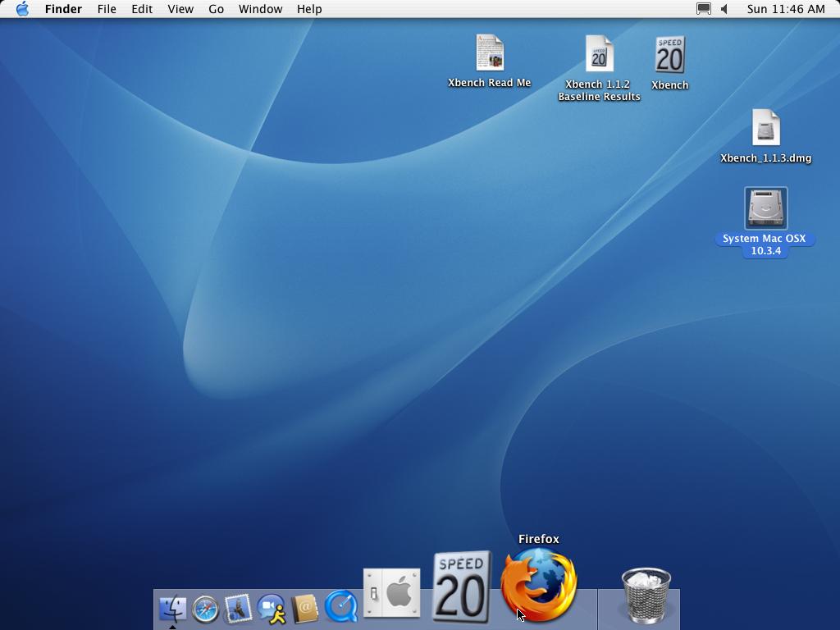The image size is (840, 630).
Task: Launch Firefox from the Dock
Action: pyautogui.click(x=538, y=585)
